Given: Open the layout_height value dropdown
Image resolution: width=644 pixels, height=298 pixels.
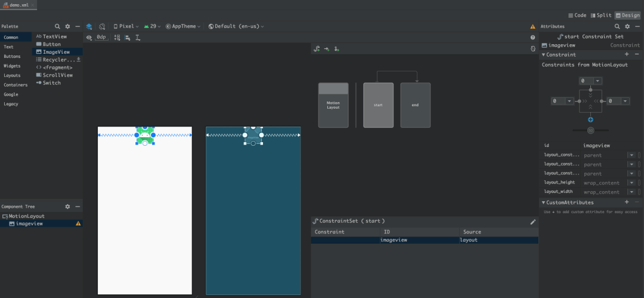Looking at the screenshot, I should pos(631,183).
